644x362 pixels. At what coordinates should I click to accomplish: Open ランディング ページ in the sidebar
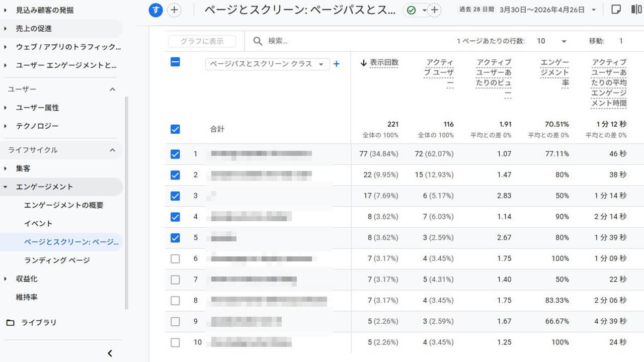click(57, 260)
